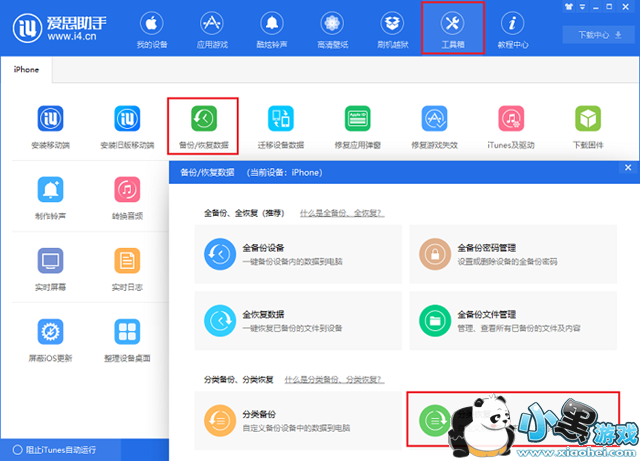
Task: Open 应用游戏 app store section
Action: [x=212, y=31]
